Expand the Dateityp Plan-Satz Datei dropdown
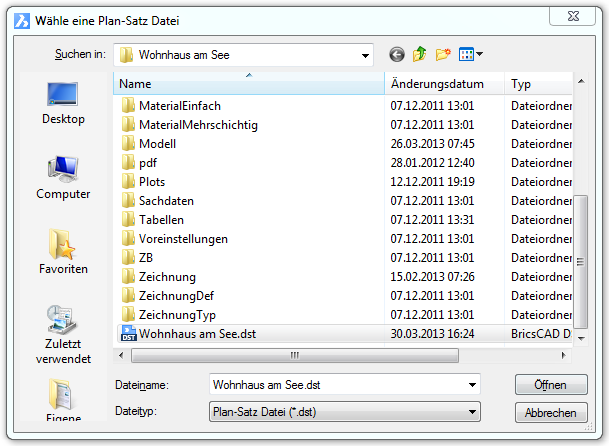This screenshot has width=609, height=446. coord(471,411)
